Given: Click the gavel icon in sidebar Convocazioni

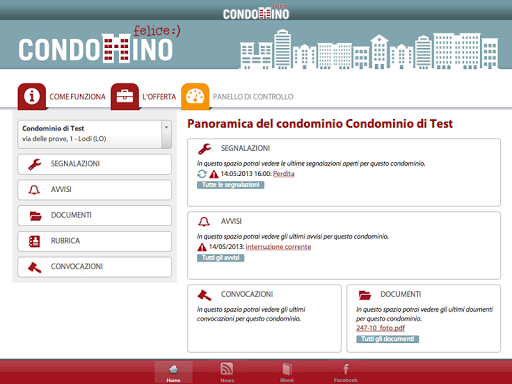Looking at the screenshot, I should 35,267.
